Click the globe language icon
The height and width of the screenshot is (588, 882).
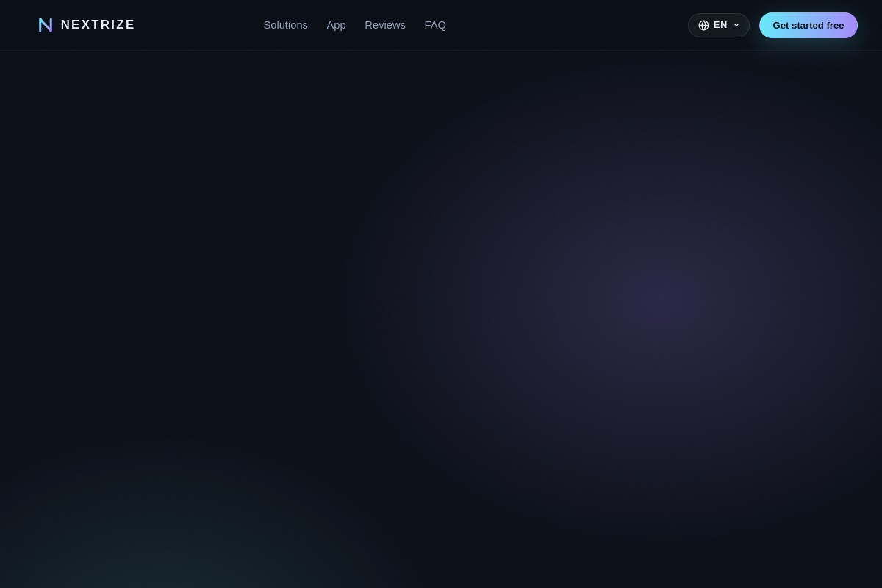[x=703, y=25]
